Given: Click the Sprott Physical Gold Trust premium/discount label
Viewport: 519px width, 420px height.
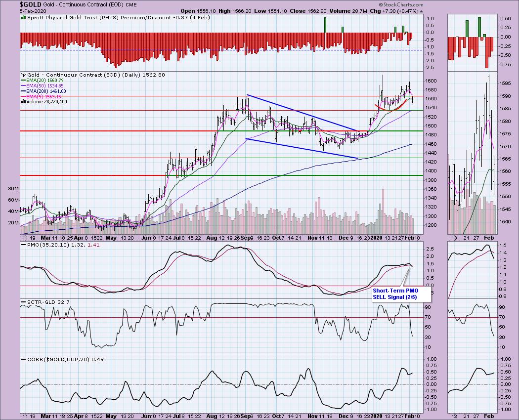Looking at the screenshot, I should point(119,18).
